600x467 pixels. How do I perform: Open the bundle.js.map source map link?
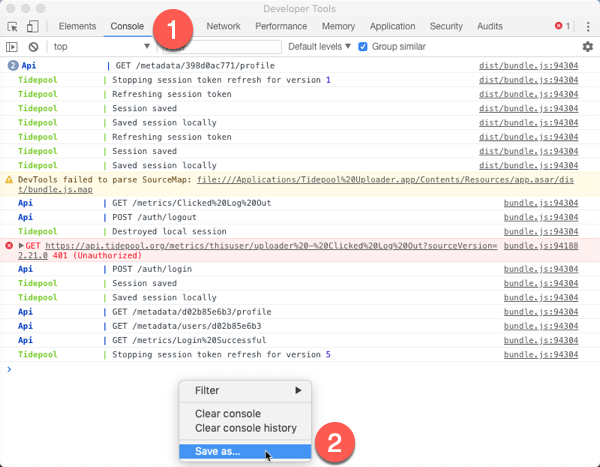pos(296,185)
